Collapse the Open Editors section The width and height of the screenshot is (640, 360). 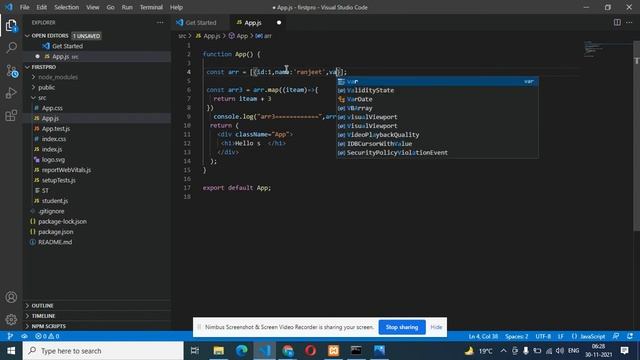pos(27,36)
